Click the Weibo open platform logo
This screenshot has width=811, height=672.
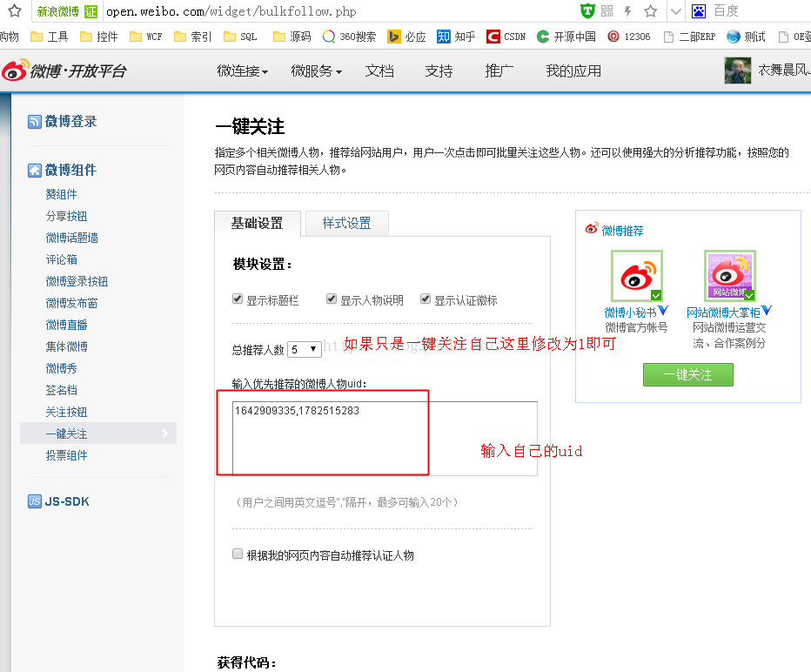point(64,71)
